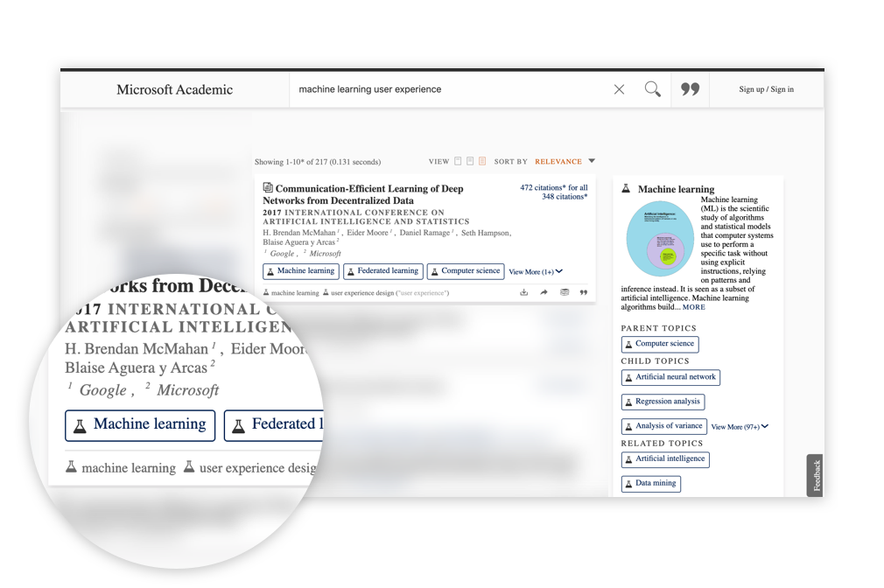The width and height of the screenshot is (884, 588).
Task: Open the "472 citations* for all" link
Action: pyautogui.click(x=554, y=188)
